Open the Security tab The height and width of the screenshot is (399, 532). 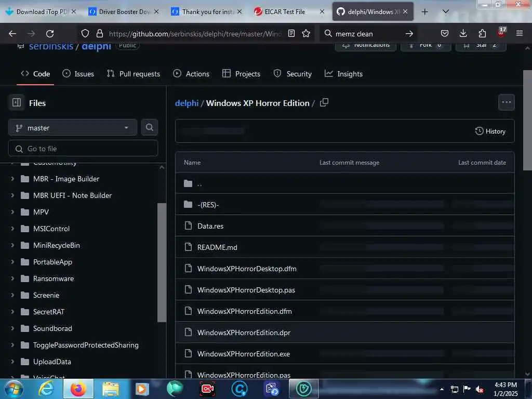(x=292, y=74)
